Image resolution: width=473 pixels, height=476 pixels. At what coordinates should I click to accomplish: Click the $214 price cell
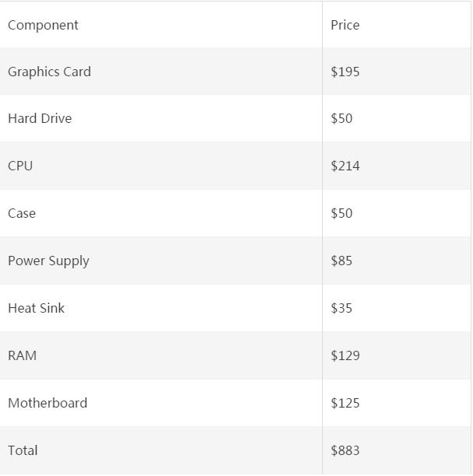pyautogui.click(x=345, y=166)
